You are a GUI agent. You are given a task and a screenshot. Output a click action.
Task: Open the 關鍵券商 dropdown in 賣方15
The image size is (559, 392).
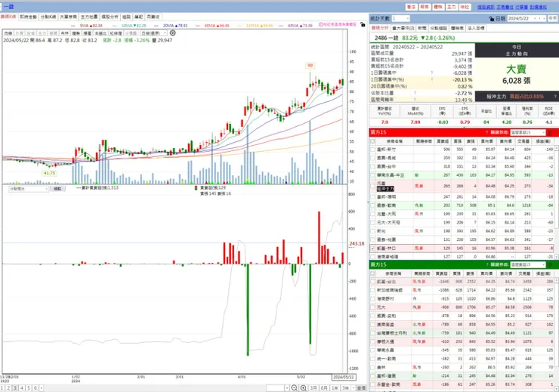527,264
